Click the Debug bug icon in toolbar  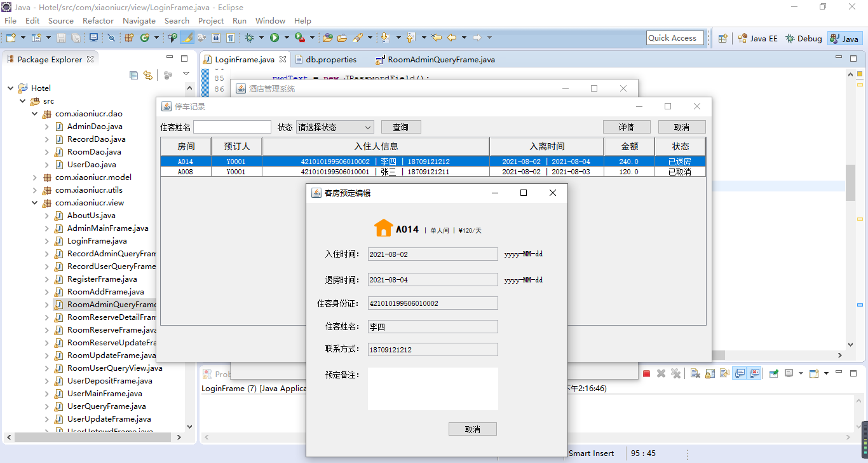point(249,38)
